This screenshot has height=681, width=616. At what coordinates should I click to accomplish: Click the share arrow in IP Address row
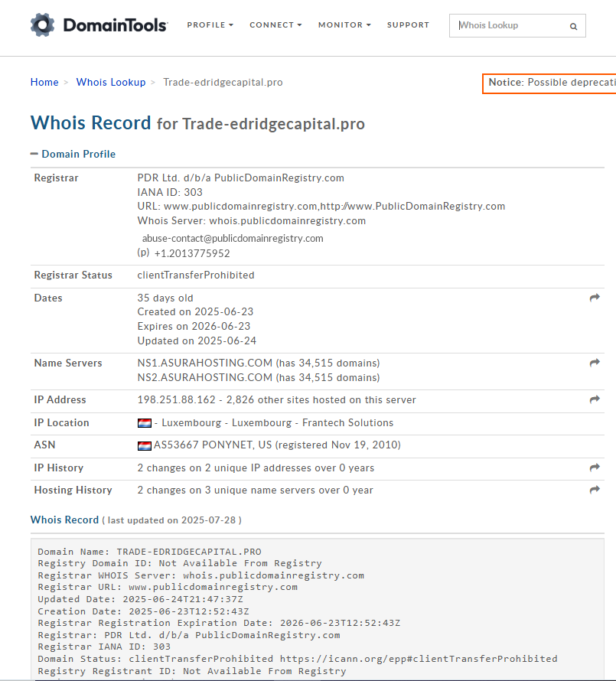pyautogui.click(x=595, y=399)
